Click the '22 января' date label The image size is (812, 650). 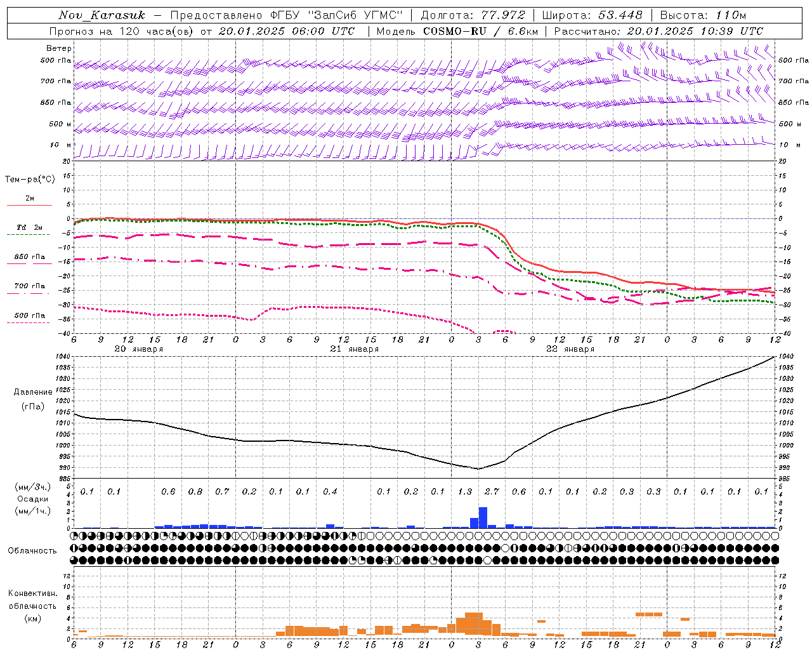pos(570,349)
